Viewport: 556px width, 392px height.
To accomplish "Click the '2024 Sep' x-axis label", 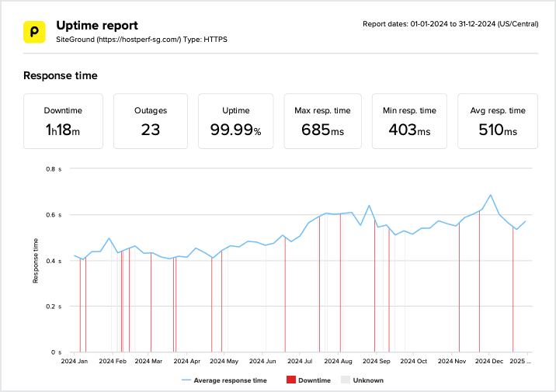I will pyautogui.click(x=376, y=361).
